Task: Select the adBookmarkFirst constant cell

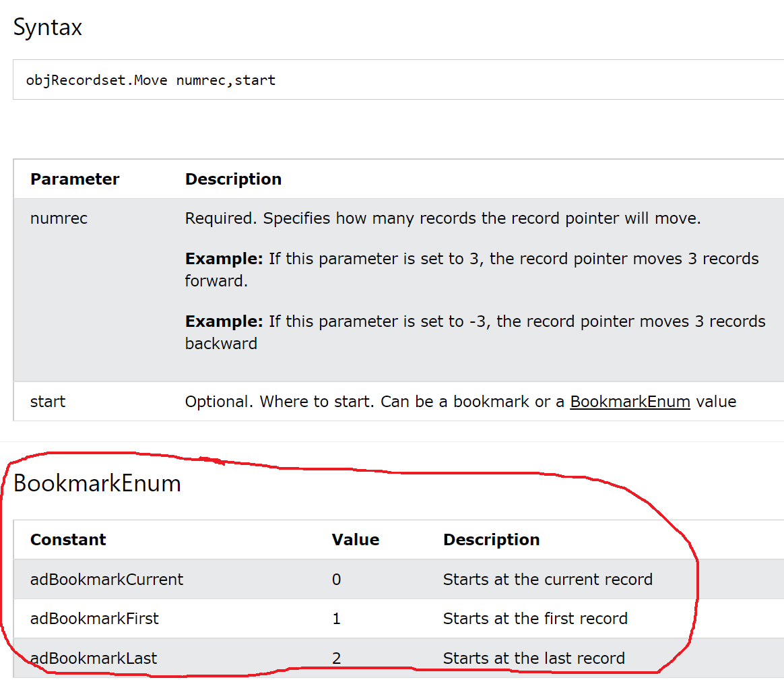Action: 94,619
